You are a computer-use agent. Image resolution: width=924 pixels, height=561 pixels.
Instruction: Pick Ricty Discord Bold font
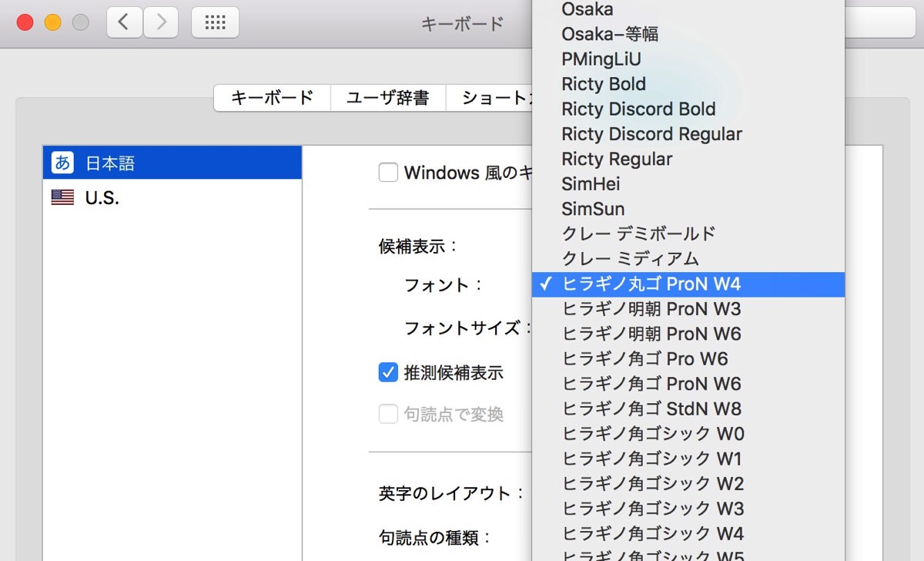[x=688, y=109]
